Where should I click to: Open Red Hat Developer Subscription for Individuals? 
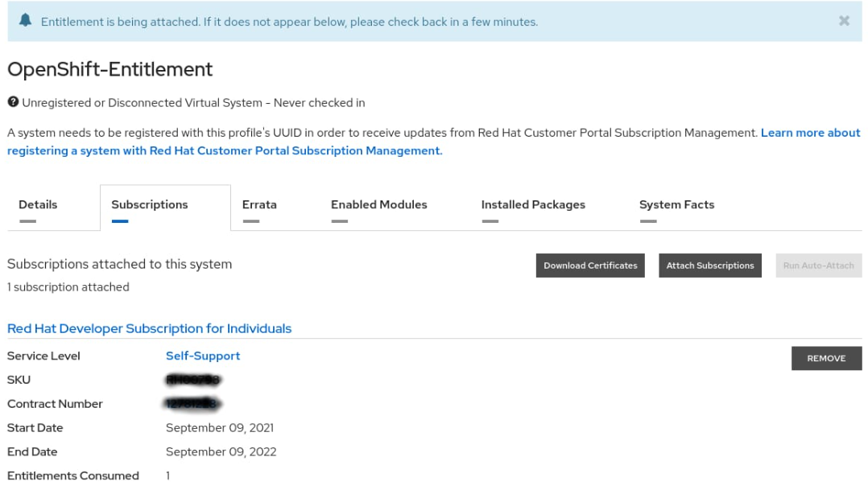pyautogui.click(x=149, y=328)
